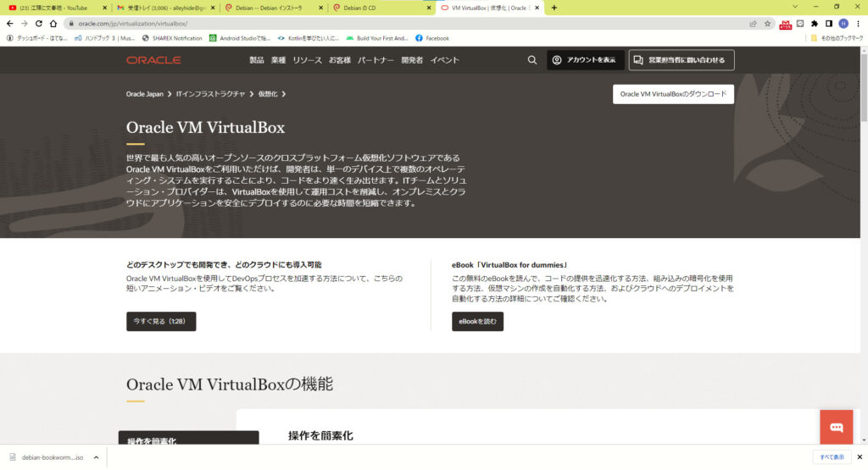Open the リソース menu
This screenshot has width=868, height=470.
pos(307,60)
